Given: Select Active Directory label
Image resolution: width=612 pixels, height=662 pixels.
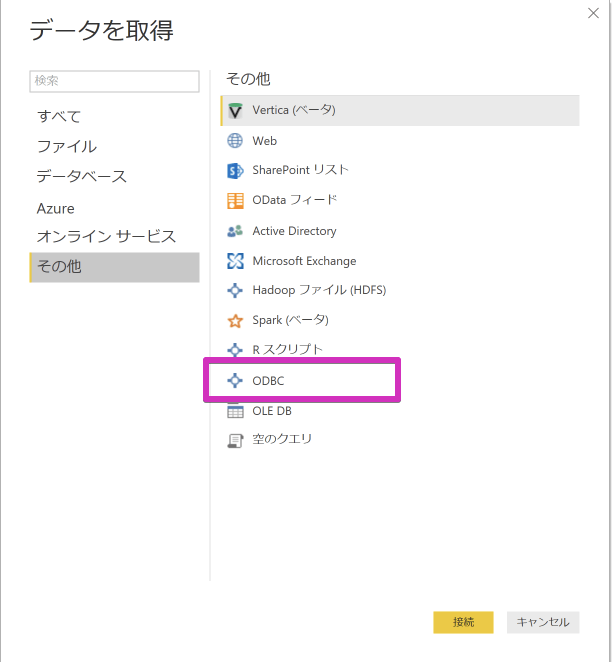Looking at the screenshot, I should pos(294,231).
